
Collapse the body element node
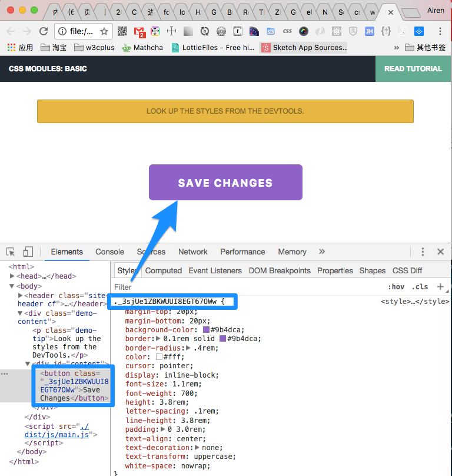[x=12, y=286]
